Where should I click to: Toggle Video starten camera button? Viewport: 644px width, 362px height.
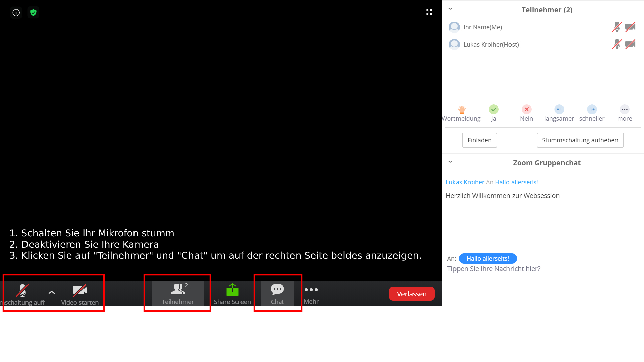(x=80, y=291)
